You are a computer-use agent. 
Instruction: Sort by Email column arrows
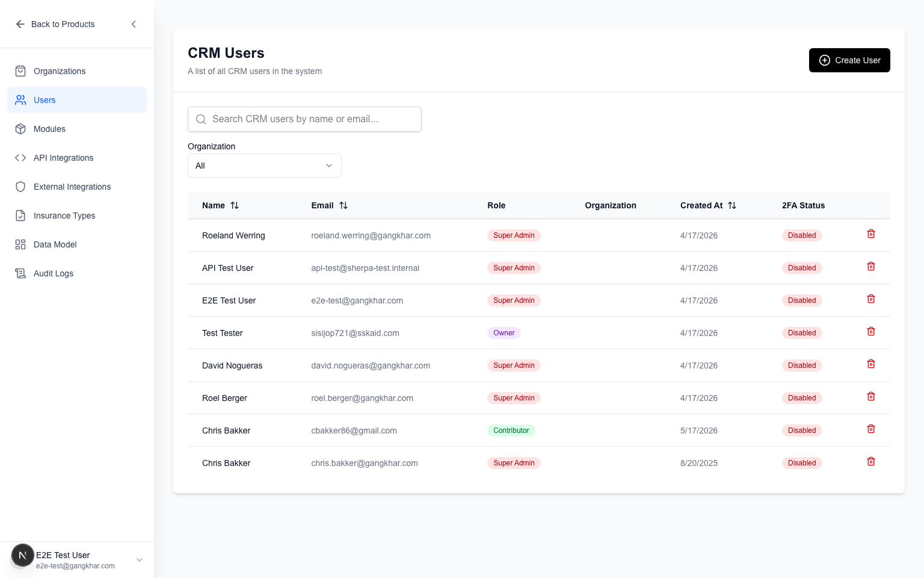click(343, 205)
